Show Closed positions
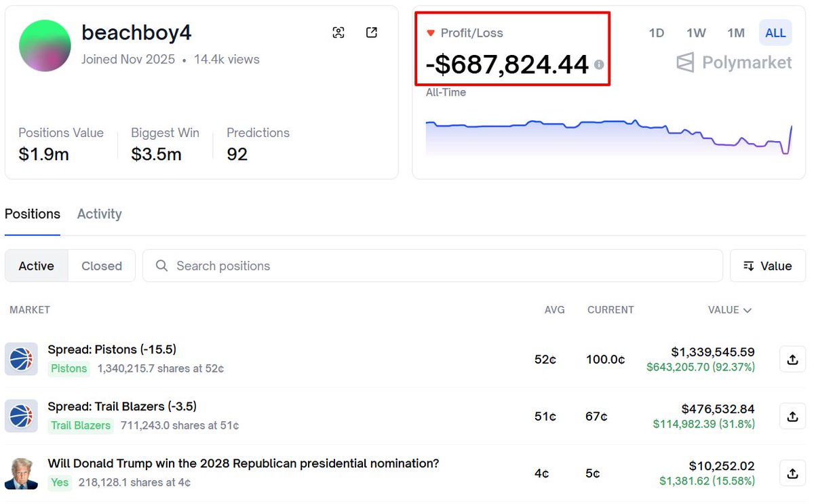The width and height of the screenshot is (814, 504). point(102,266)
